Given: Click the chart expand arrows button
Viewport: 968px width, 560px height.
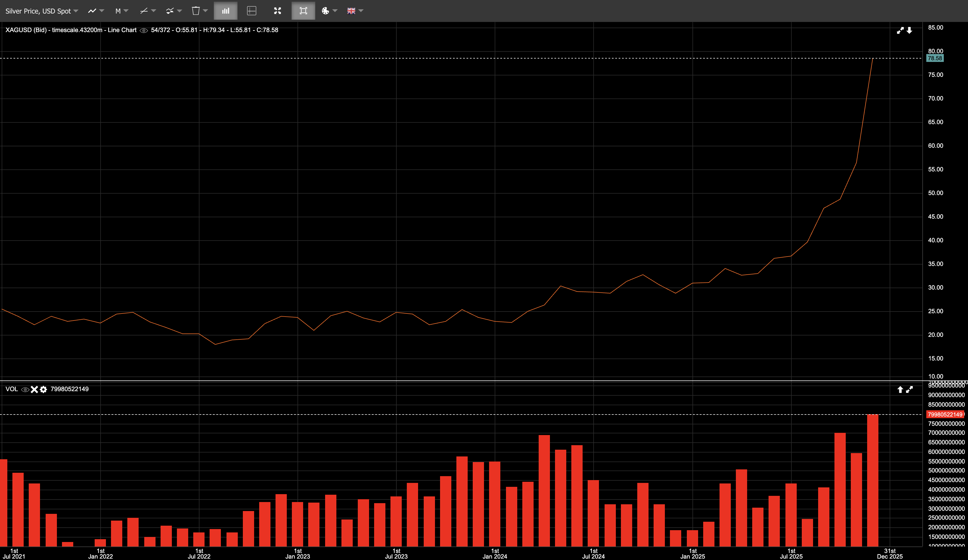Looking at the screenshot, I should coord(900,31).
